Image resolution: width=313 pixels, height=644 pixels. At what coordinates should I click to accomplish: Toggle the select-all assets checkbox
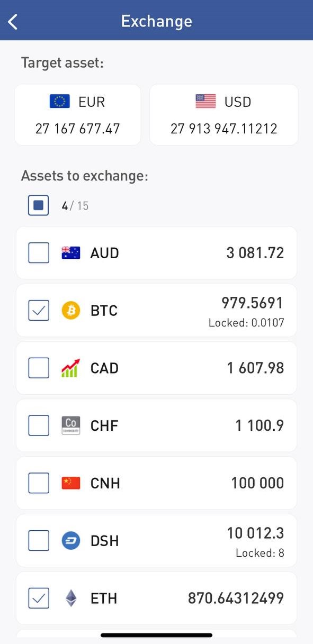pos(39,205)
